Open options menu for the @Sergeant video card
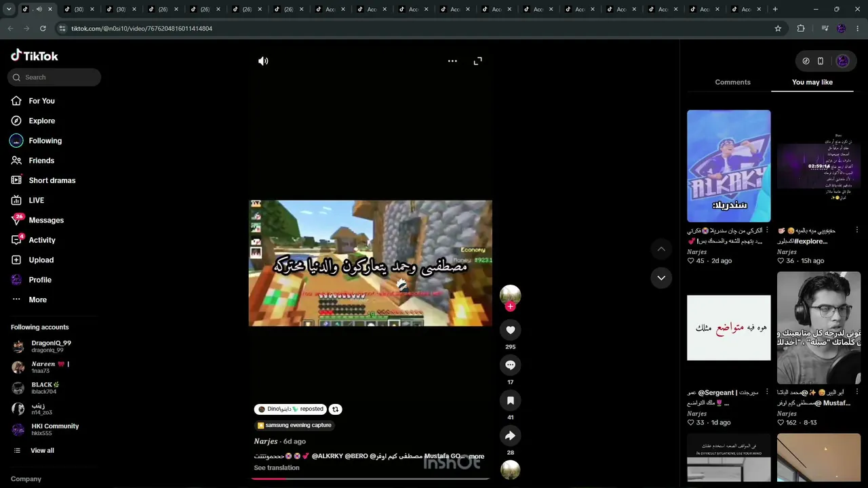 (x=767, y=392)
